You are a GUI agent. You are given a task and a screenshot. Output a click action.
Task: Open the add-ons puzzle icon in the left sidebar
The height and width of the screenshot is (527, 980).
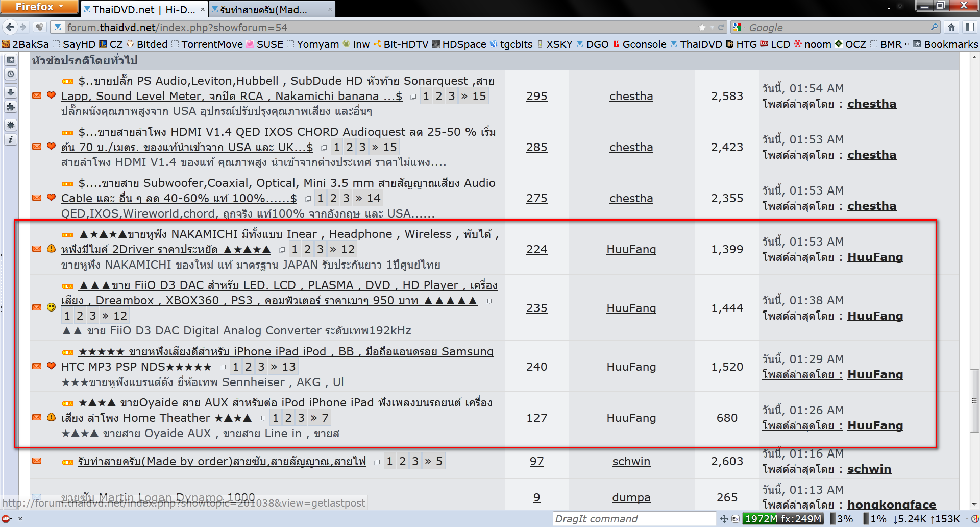point(11,107)
